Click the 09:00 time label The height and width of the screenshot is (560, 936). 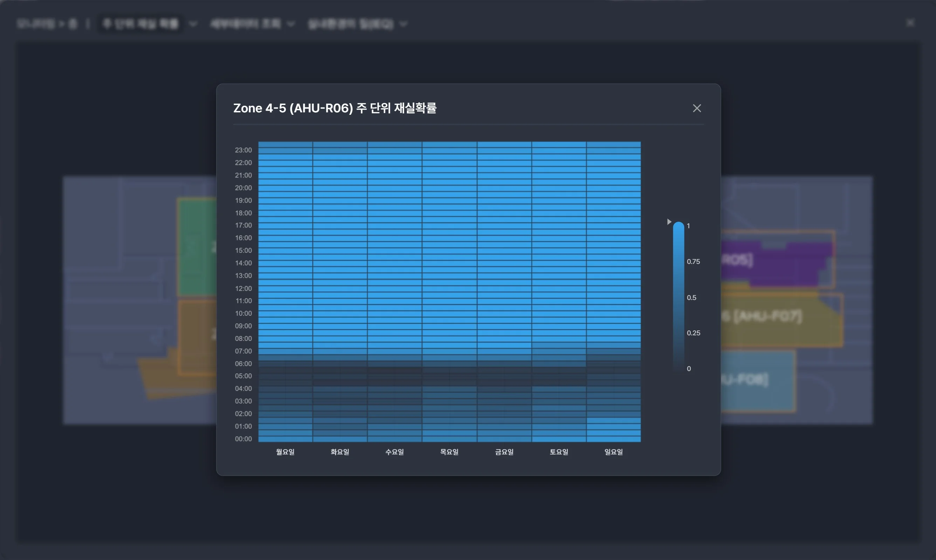pyautogui.click(x=243, y=325)
